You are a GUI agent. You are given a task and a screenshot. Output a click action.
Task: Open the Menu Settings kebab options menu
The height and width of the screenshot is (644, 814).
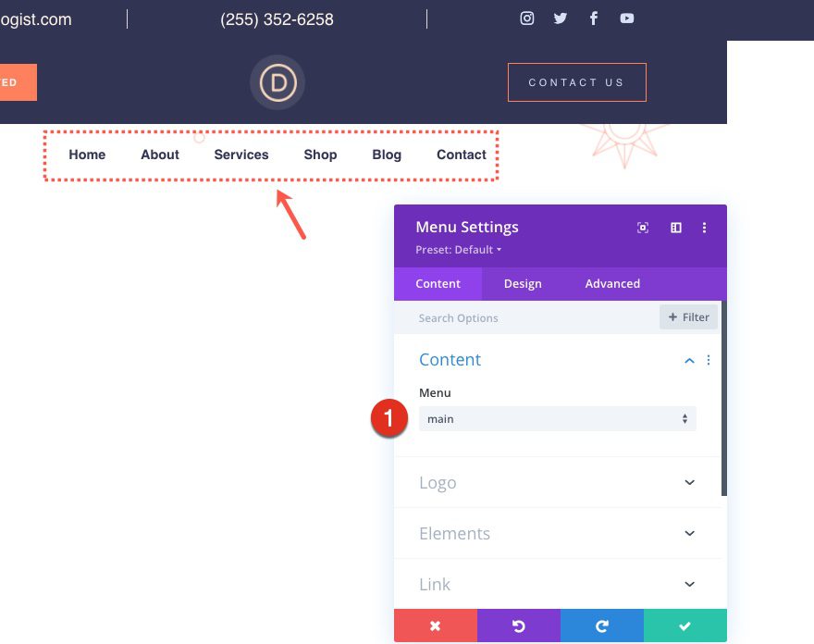(x=705, y=227)
